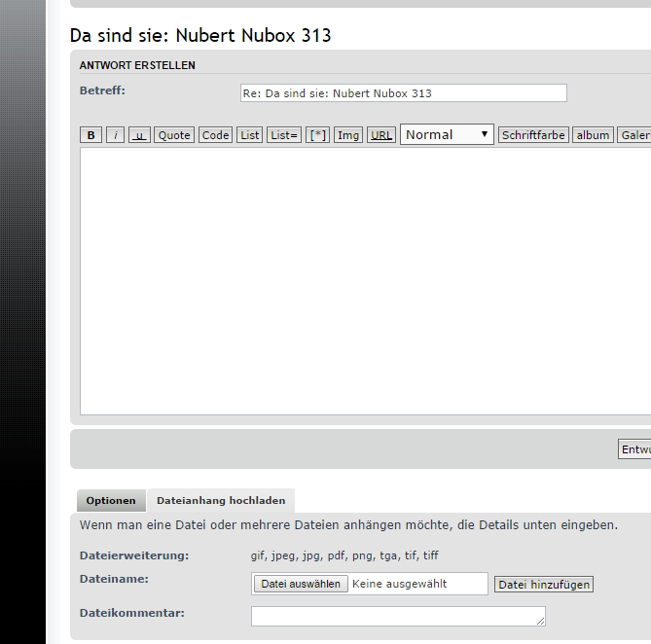Insert an Img tag
Viewport: 651px width, 644px height.
pyautogui.click(x=348, y=135)
